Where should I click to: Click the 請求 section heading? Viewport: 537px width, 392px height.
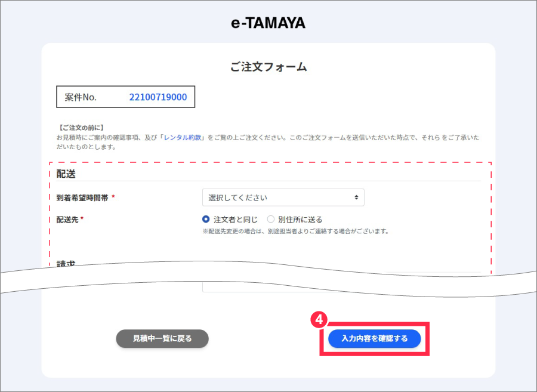(66, 263)
